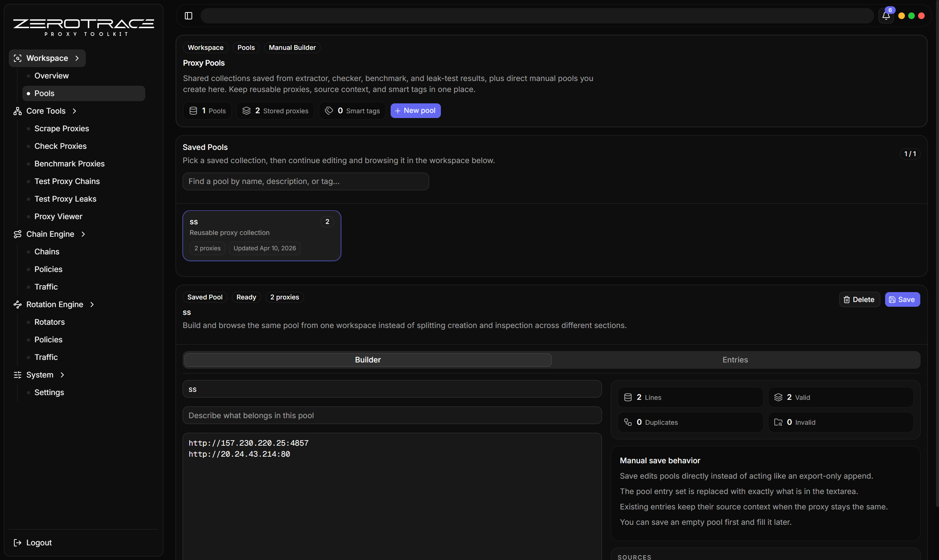Screen dimensions: 939x560
Task: Click the Rotation Engine section icon
Action: tap(17, 305)
